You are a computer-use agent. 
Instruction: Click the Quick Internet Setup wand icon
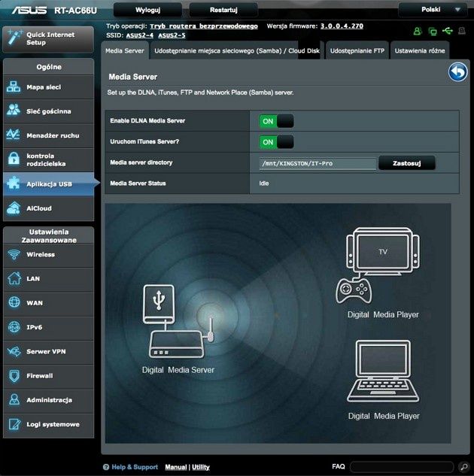tap(14, 38)
